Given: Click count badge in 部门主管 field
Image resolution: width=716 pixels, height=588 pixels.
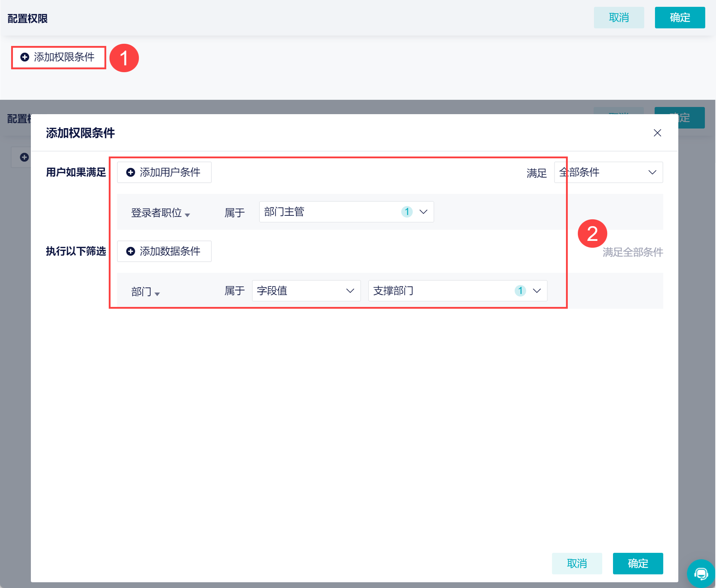Looking at the screenshot, I should pyautogui.click(x=407, y=212).
